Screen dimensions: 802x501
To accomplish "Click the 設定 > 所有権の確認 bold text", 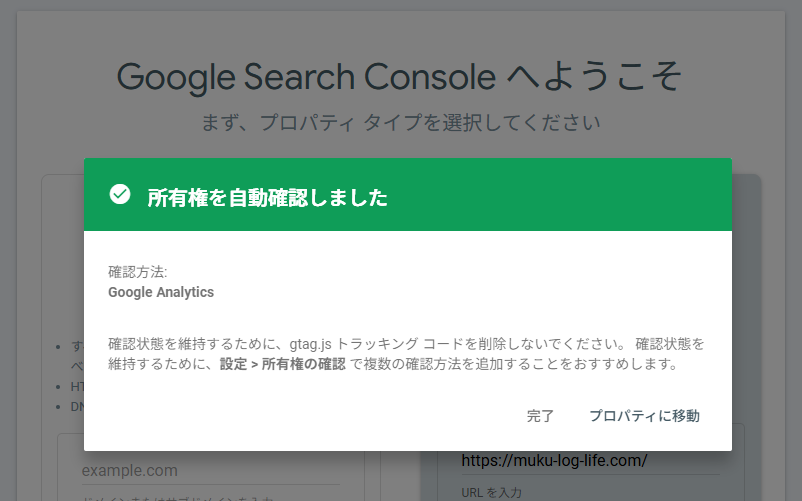I will [x=282, y=365].
